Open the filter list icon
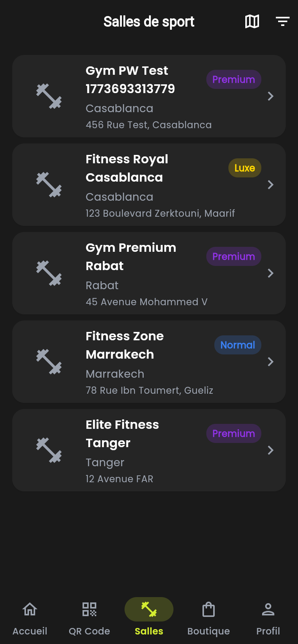The image size is (298, 644). tap(283, 21)
